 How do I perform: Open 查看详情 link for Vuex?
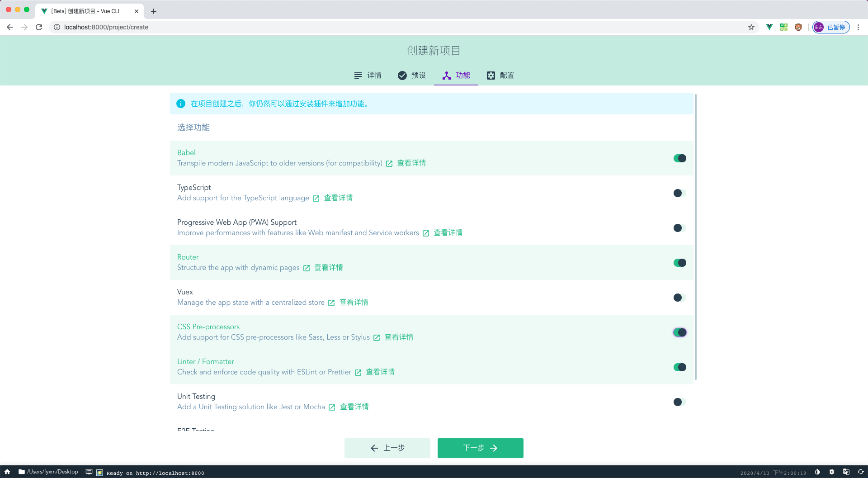[354, 303]
